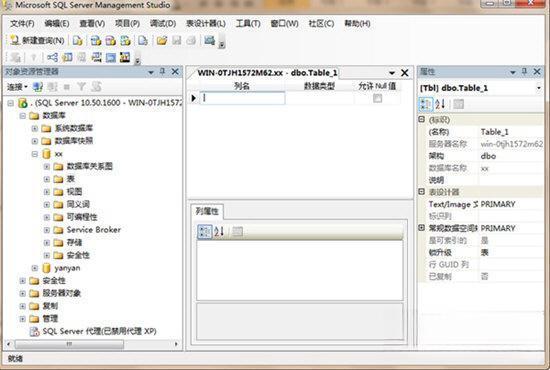
Task: Click the Set Primary Key icon
Action: 34,58
